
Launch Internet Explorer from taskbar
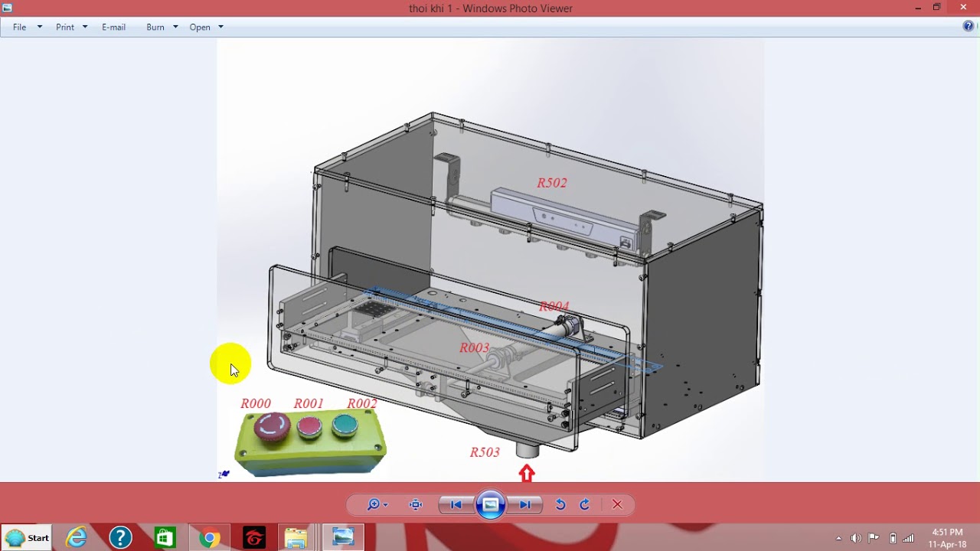pyautogui.click(x=77, y=538)
